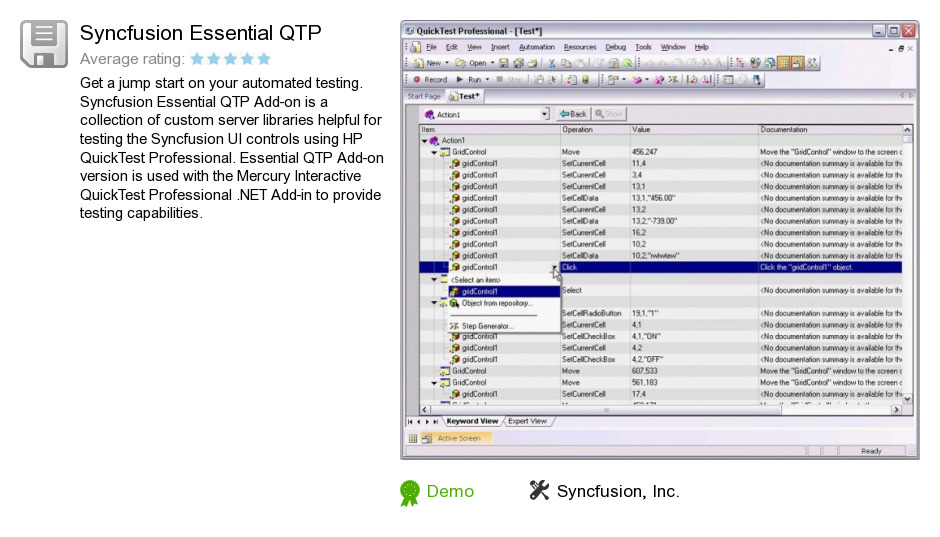Click the Stop square toolbar icon
The width and height of the screenshot is (940, 537).
point(499,80)
